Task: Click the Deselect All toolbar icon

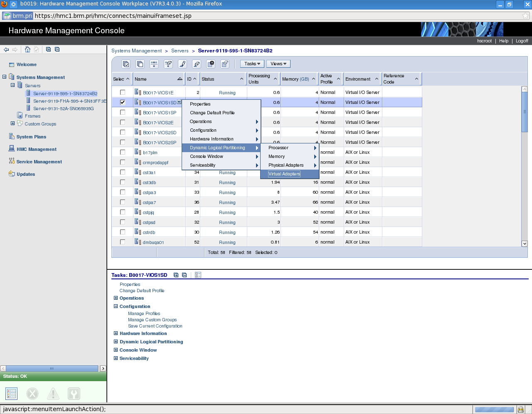Action: [140, 64]
